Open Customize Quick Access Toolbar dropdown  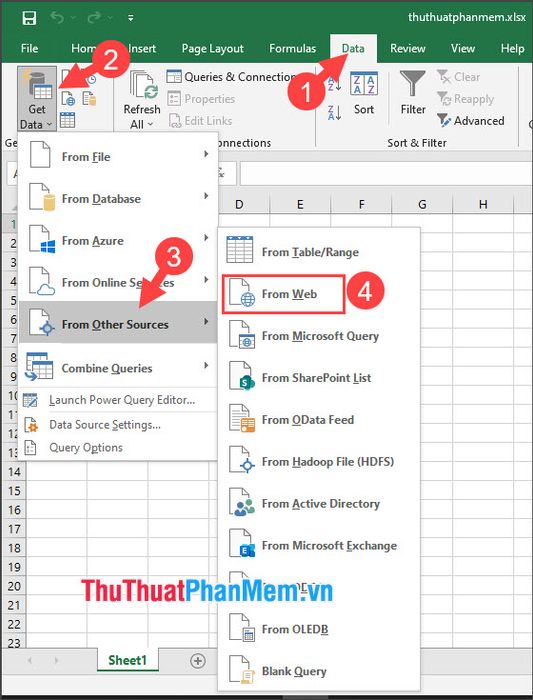[x=130, y=18]
